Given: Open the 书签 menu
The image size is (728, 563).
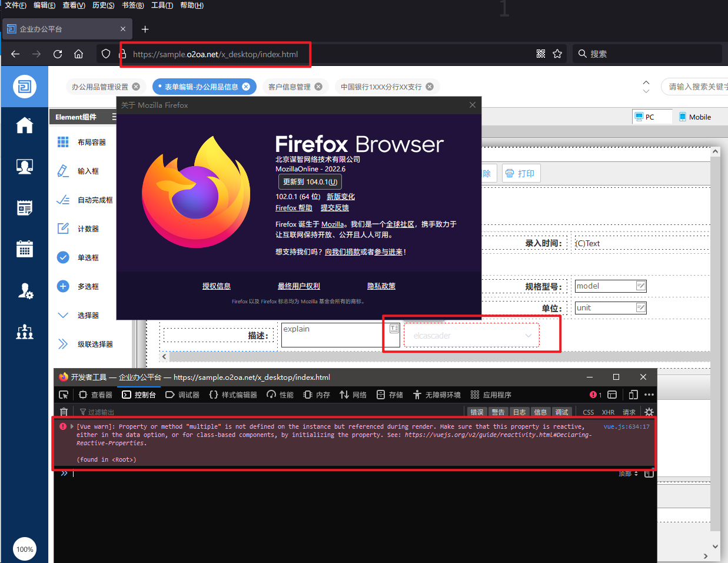Looking at the screenshot, I should (x=132, y=5).
